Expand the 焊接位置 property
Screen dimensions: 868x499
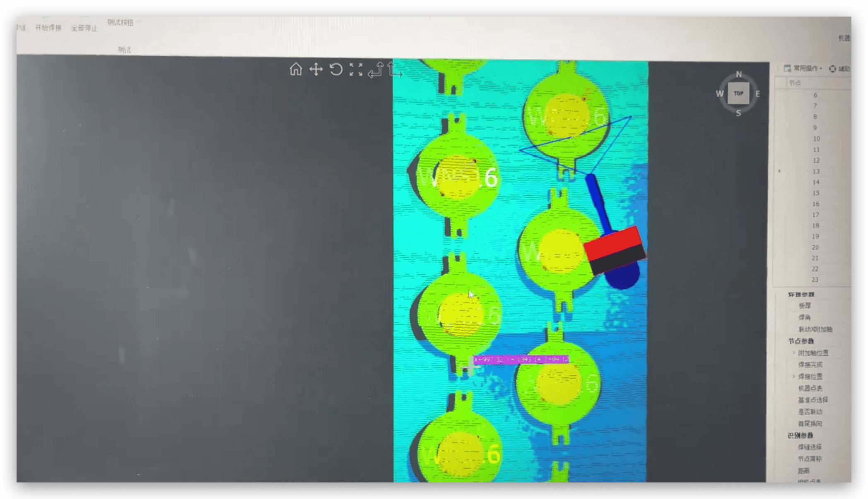point(794,377)
